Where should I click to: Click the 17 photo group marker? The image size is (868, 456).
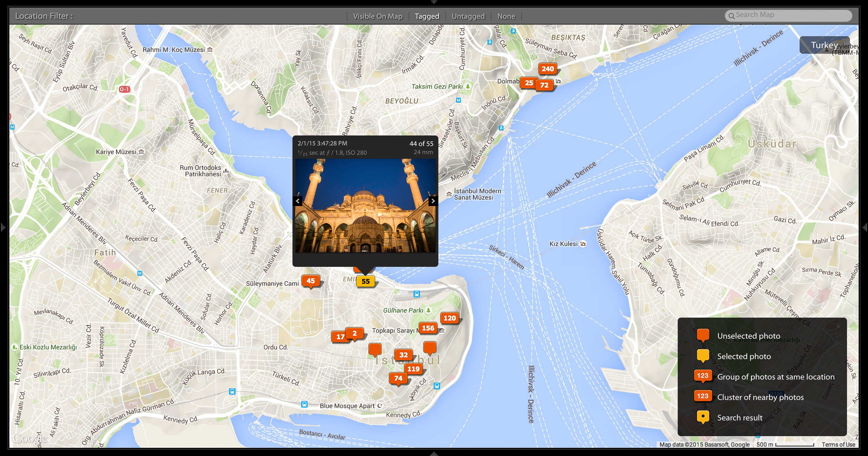click(x=340, y=337)
